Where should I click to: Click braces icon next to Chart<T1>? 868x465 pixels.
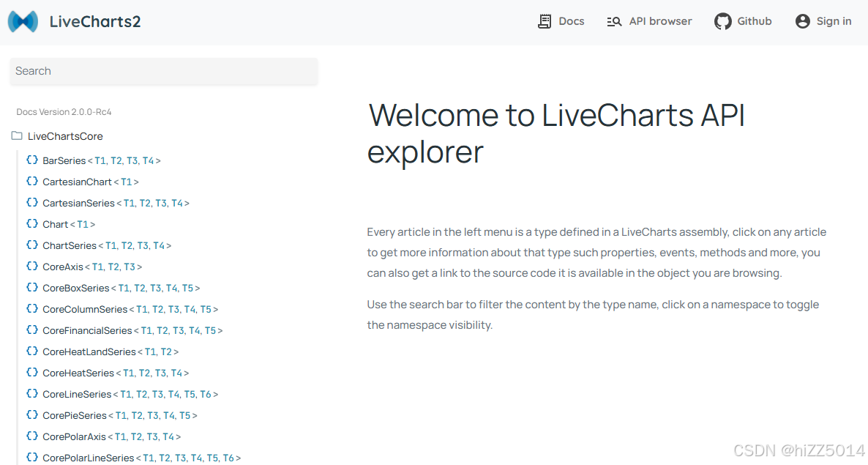pyautogui.click(x=32, y=223)
